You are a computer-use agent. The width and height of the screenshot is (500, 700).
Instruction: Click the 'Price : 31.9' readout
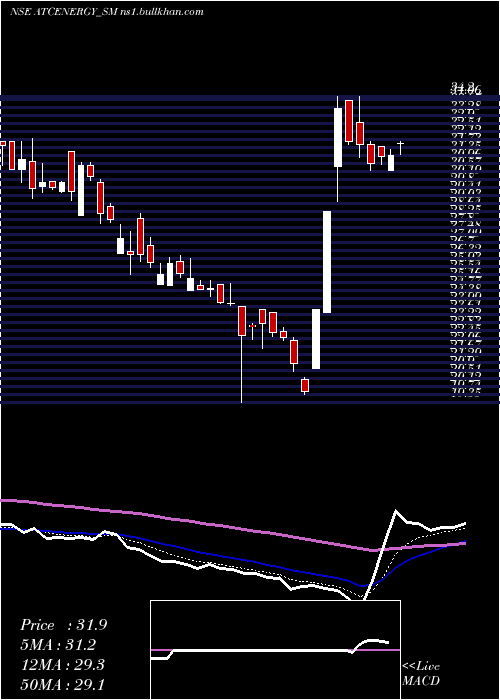point(63,625)
